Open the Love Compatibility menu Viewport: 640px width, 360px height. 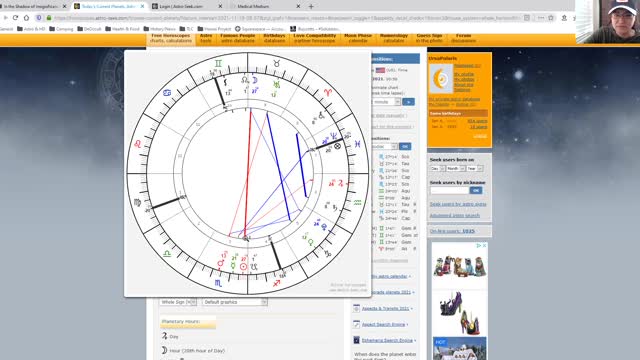coord(314,38)
